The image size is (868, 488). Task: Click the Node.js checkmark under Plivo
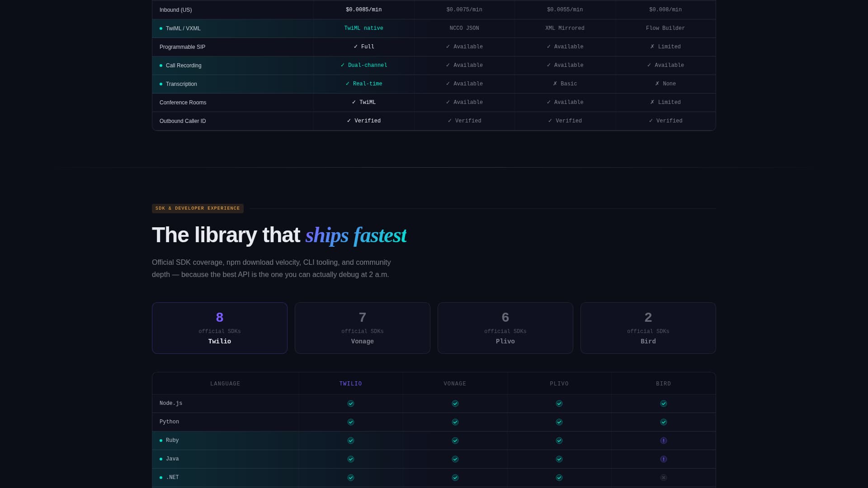tap(559, 404)
